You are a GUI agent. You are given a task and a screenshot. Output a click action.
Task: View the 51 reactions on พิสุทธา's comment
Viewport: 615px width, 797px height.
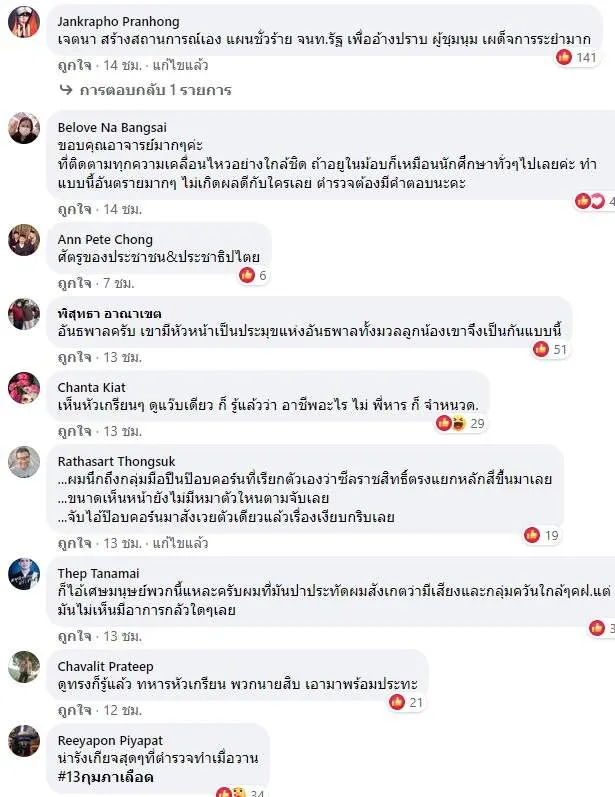pos(550,349)
